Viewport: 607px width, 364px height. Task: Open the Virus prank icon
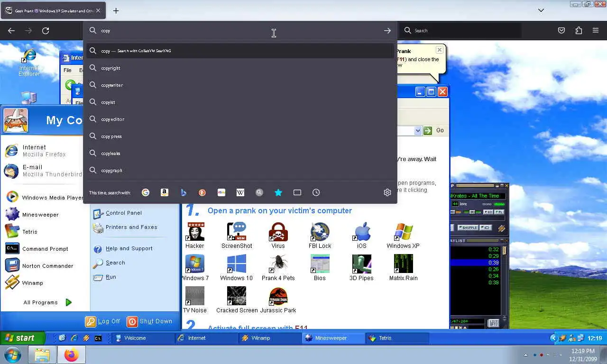tap(278, 236)
